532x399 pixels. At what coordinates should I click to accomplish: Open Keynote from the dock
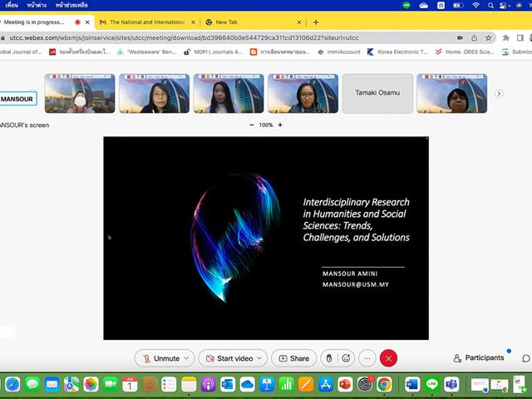tap(267, 384)
